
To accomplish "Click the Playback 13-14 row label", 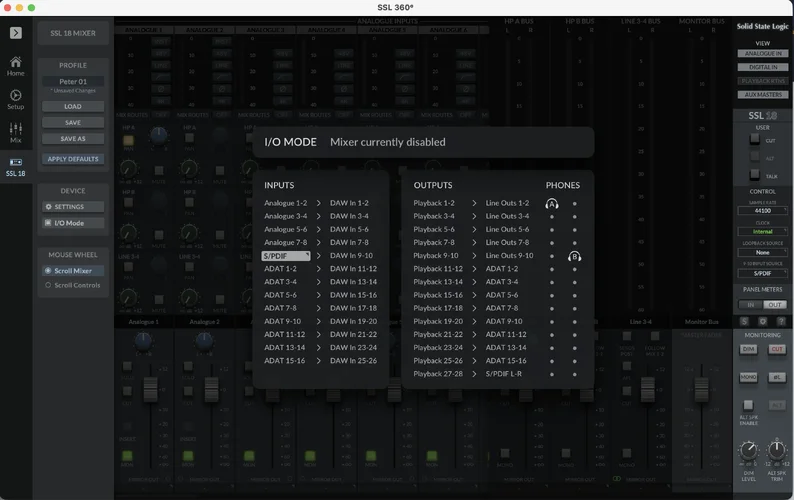I will tap(438, 282).
